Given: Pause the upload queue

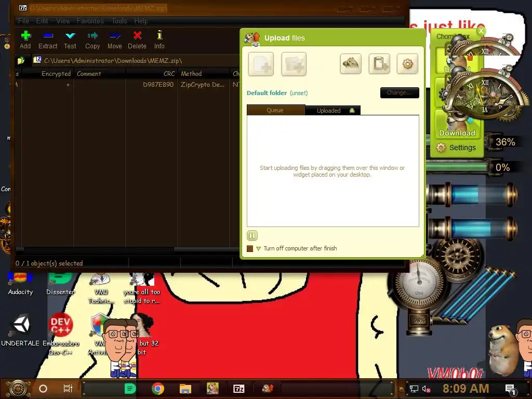Looking at the screenshot, I should [252, 235].
